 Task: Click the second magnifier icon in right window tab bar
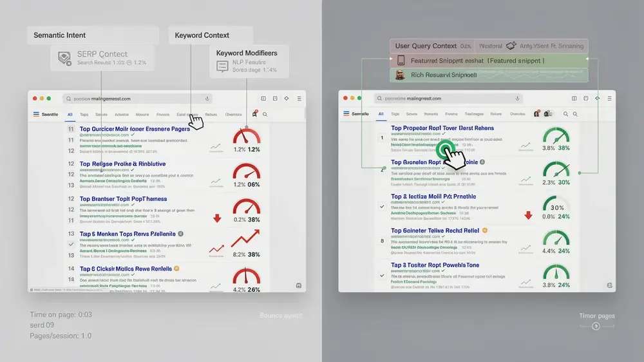pos(575,114)
